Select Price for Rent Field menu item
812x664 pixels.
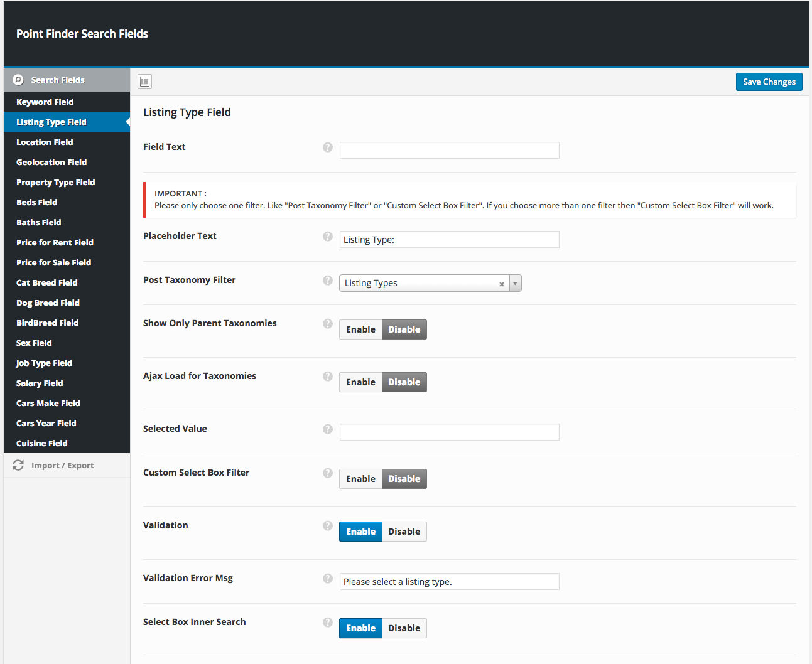point(55,242)
